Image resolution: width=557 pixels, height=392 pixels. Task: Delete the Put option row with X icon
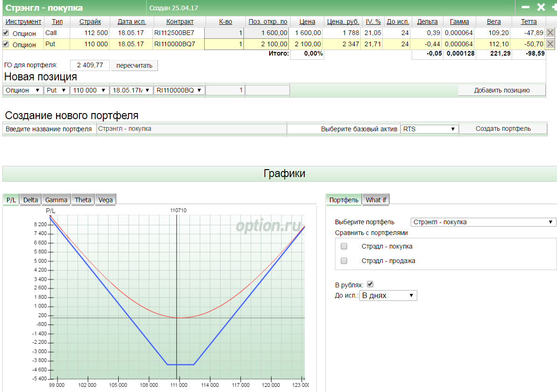click(x=550, y=44)
